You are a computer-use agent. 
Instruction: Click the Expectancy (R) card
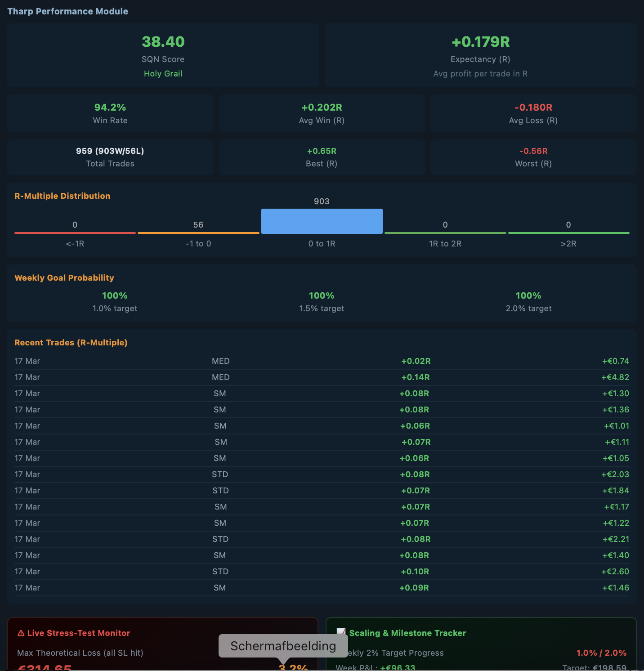[480, 55]
